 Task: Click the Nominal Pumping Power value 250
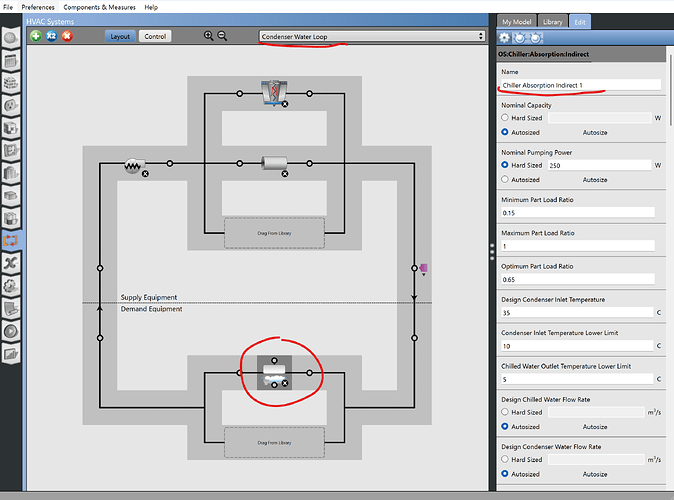pos(600,165)
